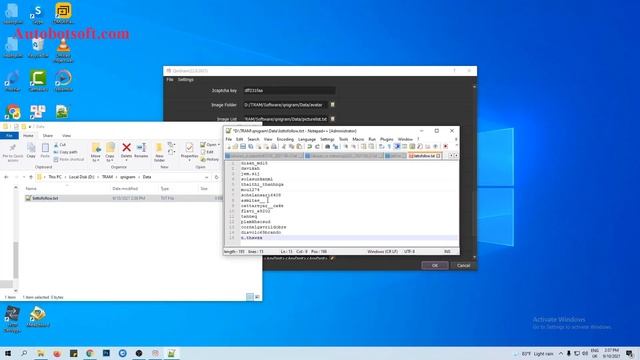Open the Camtasia desktop shortcut
Image resolution: width=640 pixels, height=360 pixels.
(38, 80)
